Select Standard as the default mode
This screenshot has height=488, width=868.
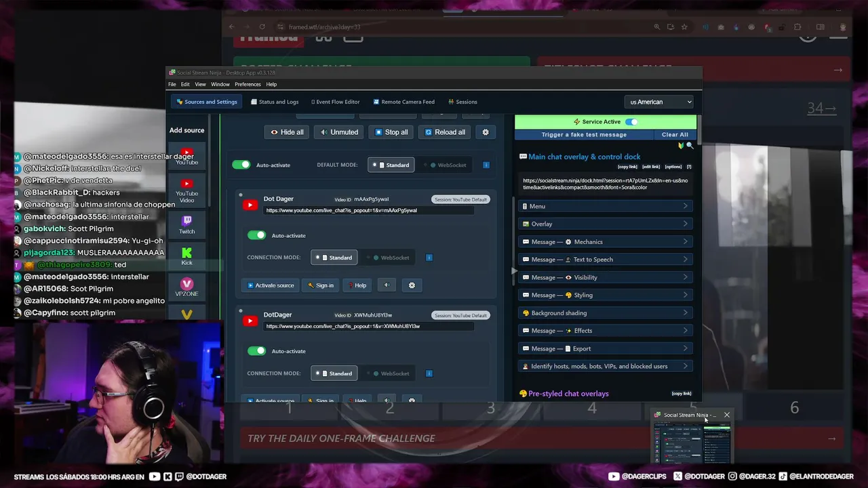pyautogui.click(x=391, y=165)
